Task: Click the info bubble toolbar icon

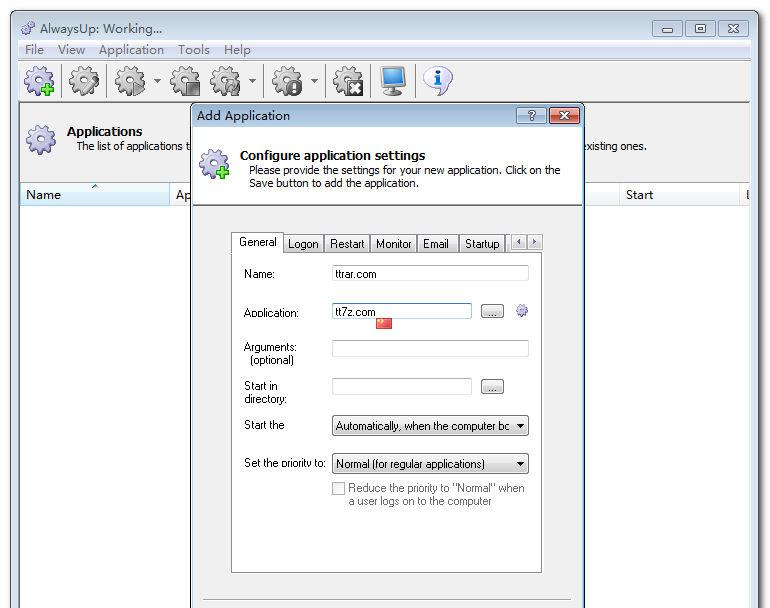Action: [437, 81]
